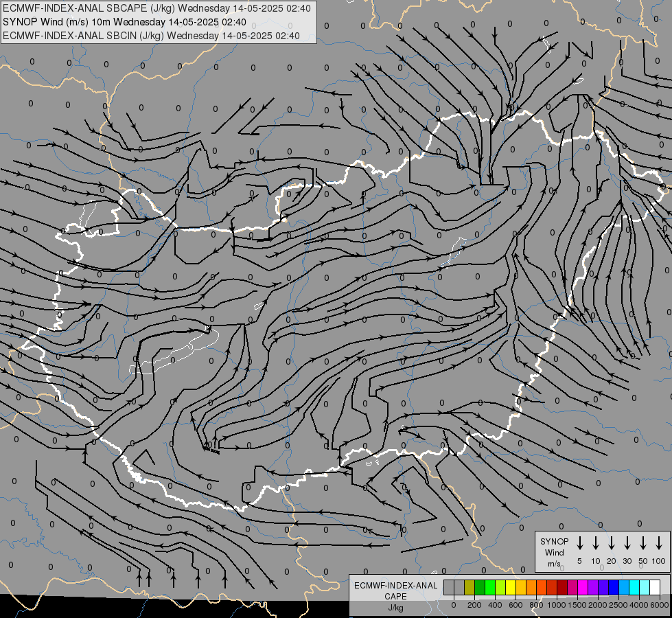Pick the bright green CAPE legend swatch

(x=490, y=587)
